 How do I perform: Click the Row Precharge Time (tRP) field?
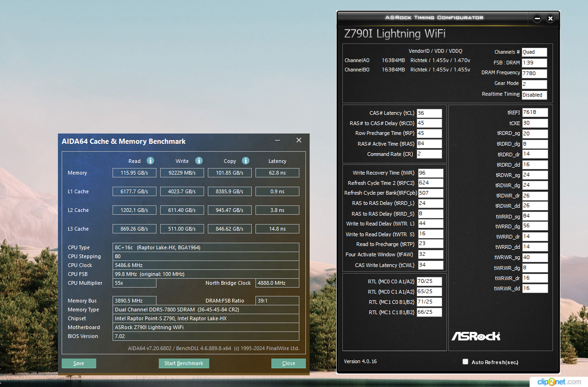[x=429, y=133]
